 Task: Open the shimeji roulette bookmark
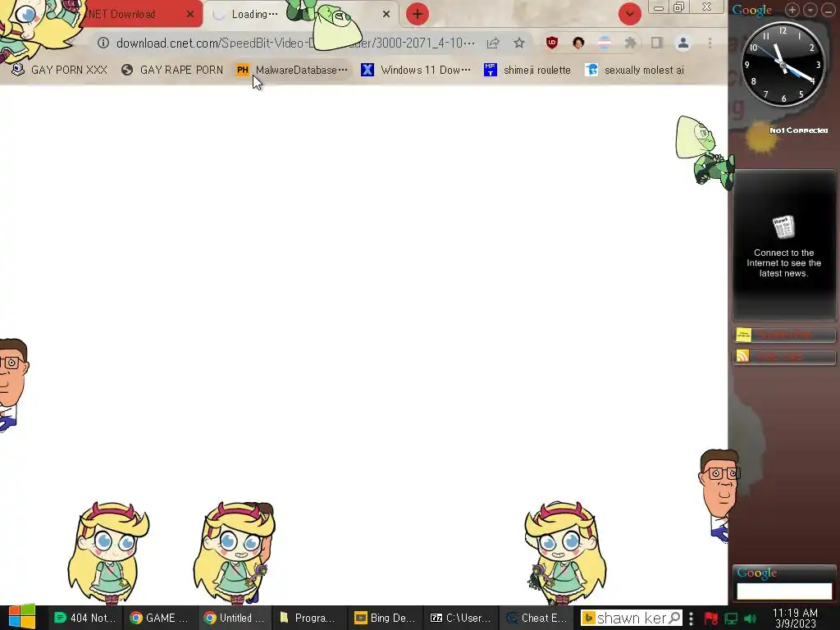pyautogui.click(x=527, y=70)
